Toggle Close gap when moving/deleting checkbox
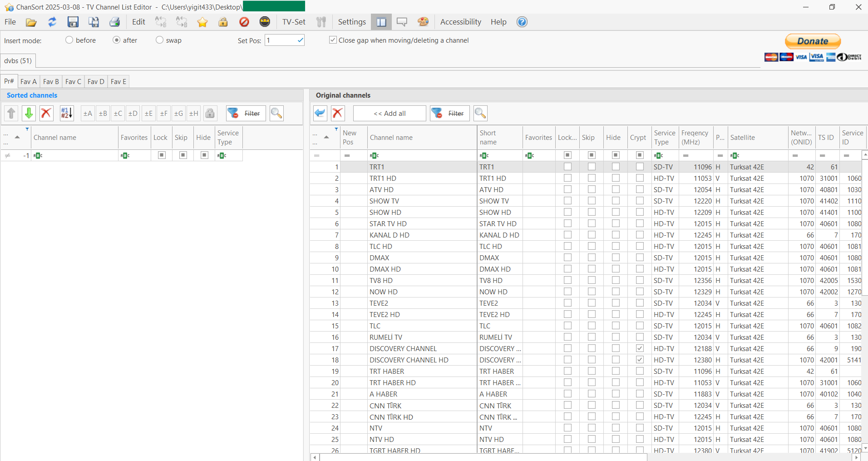 tap(333, 40)
